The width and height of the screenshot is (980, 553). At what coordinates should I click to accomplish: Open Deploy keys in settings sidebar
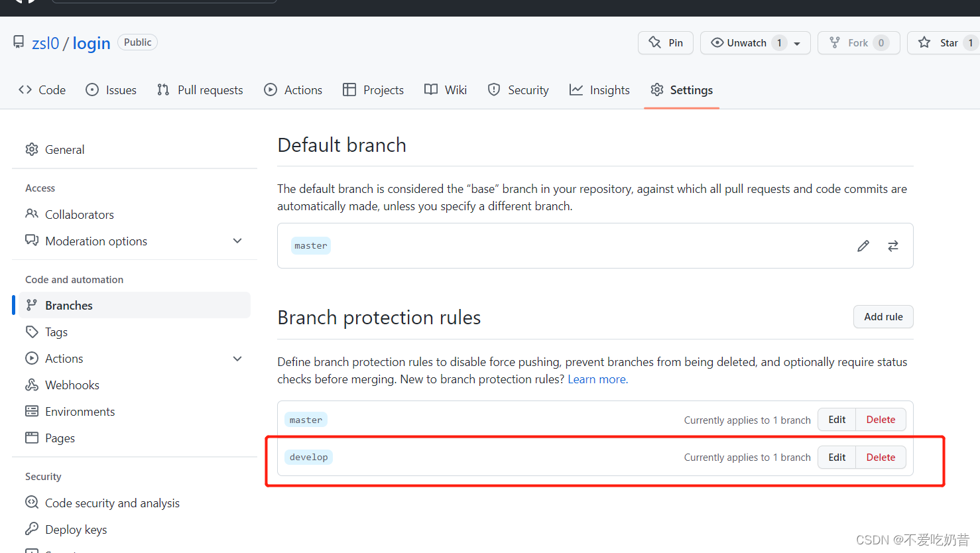tap(135, 529)
